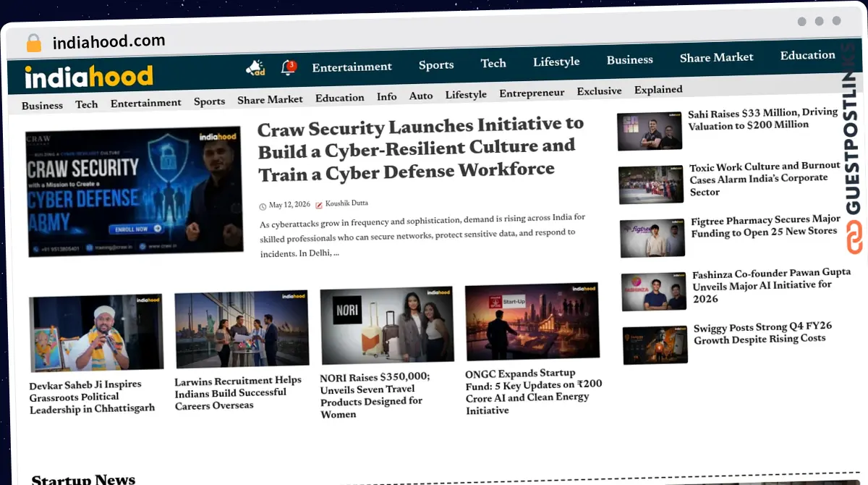Open Devkar Saheb Ji Inspires Grassroots article
This screenshot has width=868, height=485.
(92, 397)
